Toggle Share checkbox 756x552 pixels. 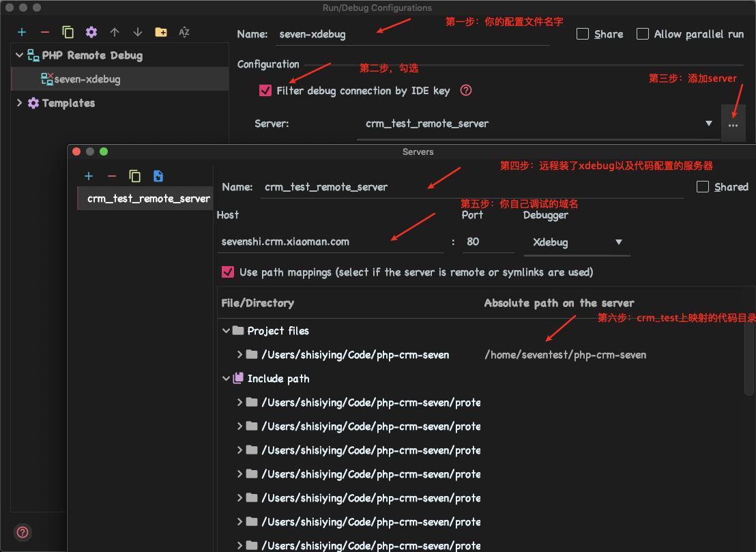point(583,33)
